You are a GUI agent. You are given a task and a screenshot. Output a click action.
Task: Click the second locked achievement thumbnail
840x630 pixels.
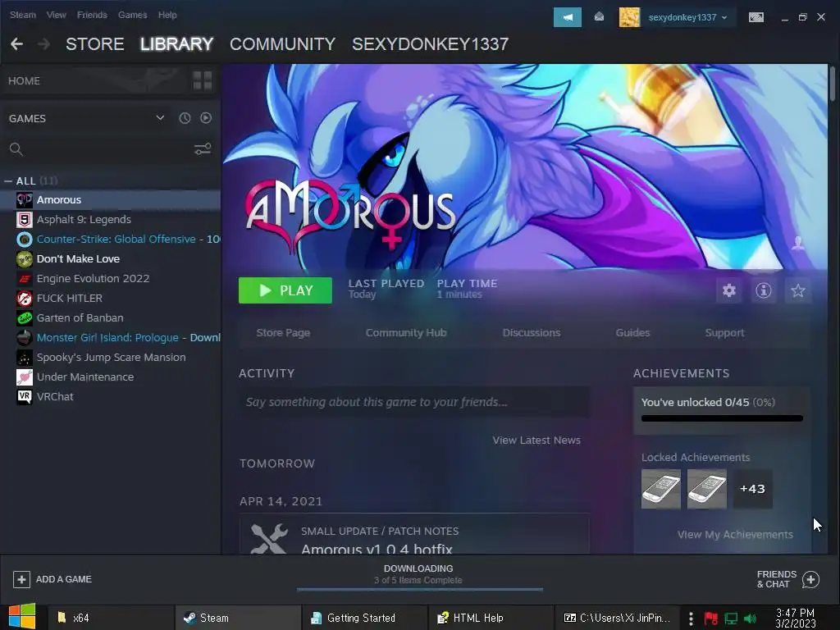pos(707,489)
